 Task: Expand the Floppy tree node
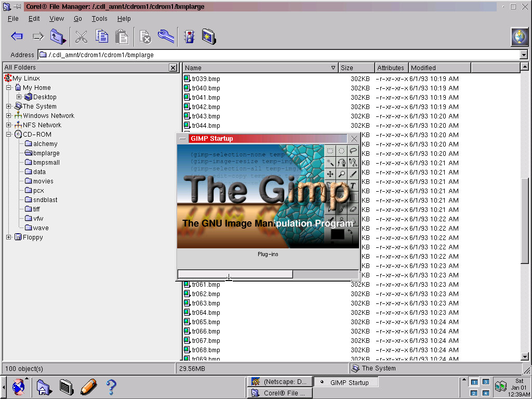[9, 237]
